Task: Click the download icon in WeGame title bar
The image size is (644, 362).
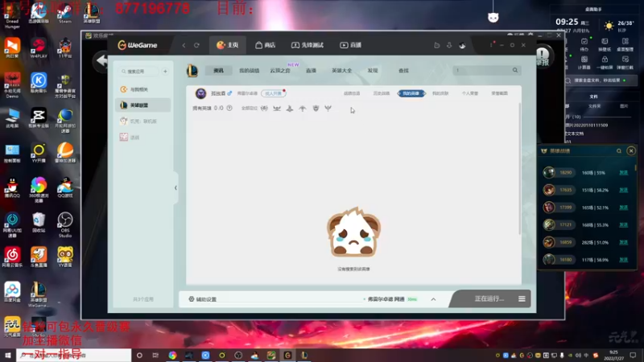Action: (x=449, y=45)
